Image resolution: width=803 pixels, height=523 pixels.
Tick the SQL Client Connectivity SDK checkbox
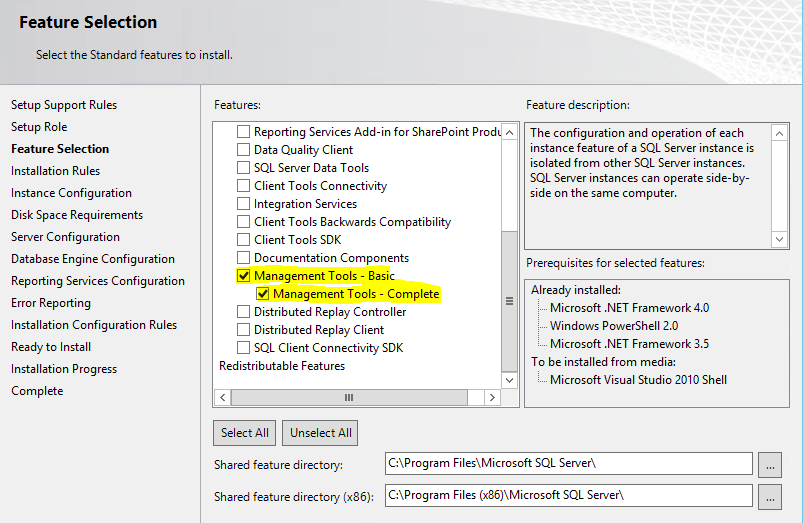coord(243,348)
